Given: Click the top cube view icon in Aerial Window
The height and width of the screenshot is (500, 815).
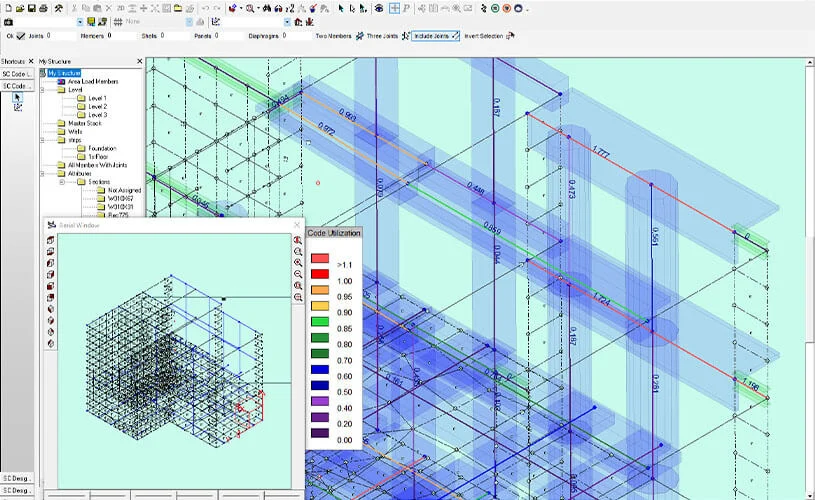Looking at the screenshot, I should coord(50,241).
